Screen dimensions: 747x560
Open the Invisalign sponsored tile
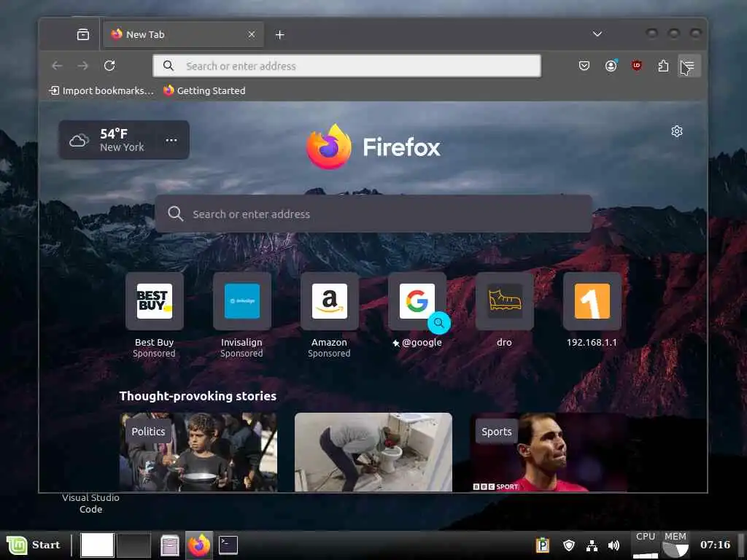pos(242,301)
